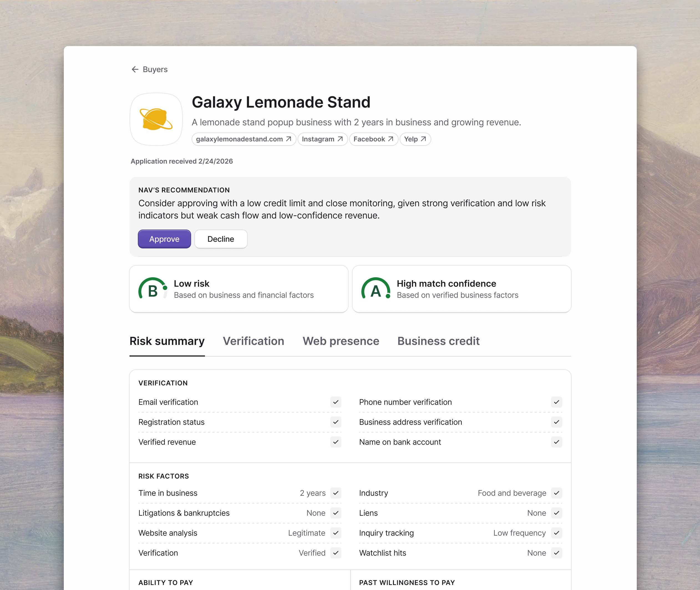Click the High match confidence A gauge

pyautogui.click(x=376, y=289)
